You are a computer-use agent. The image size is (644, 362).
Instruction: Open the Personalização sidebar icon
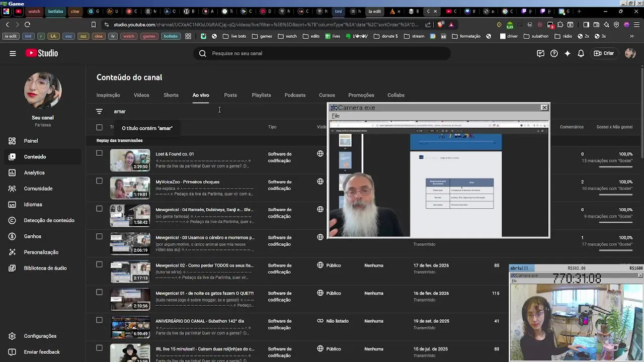12,252
